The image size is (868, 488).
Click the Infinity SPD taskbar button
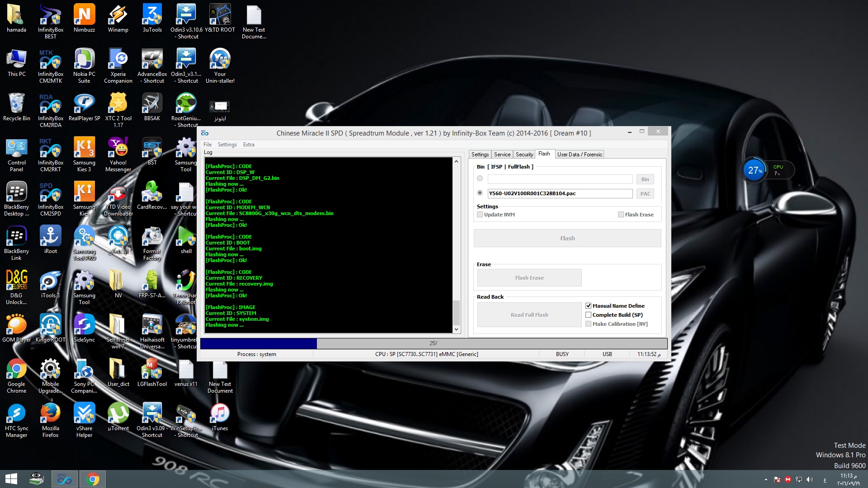coord(65,479)
